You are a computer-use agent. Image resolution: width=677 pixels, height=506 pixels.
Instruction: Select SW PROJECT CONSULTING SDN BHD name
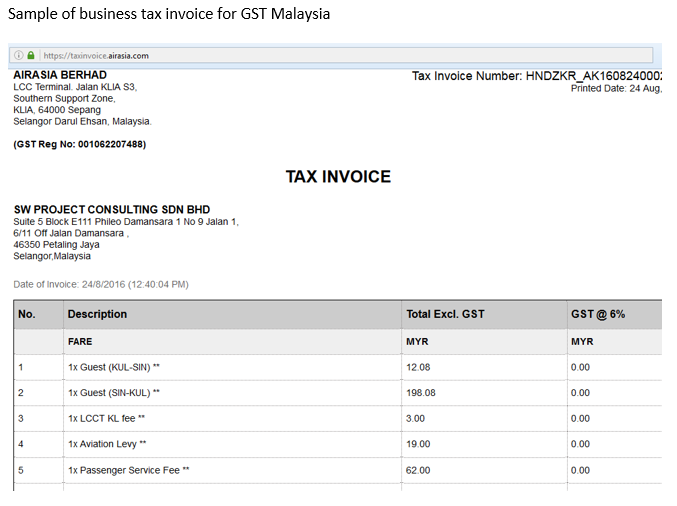pyautogui.click(x=111, y=210)
